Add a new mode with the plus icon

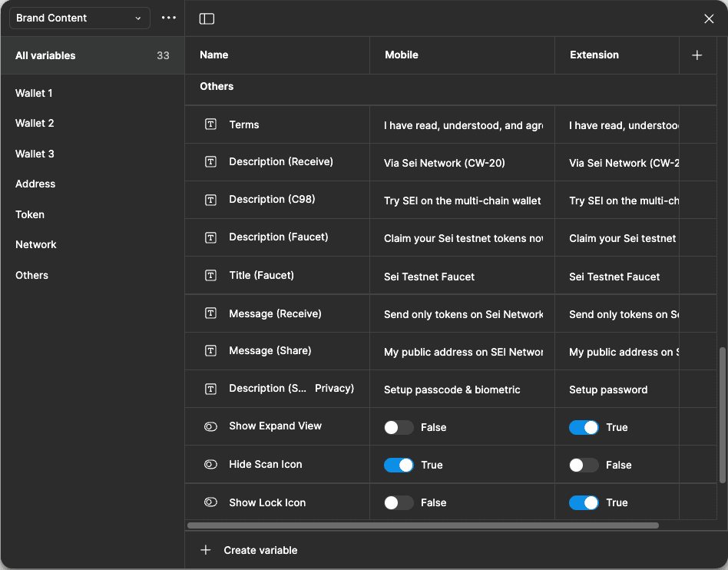point(697,55)
